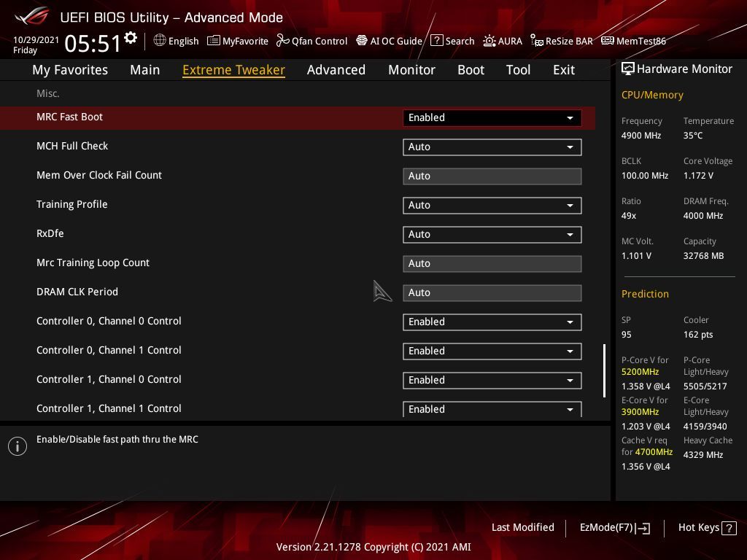
Task: Click the CPU/Memory section heading
Action: pos(652,96)
